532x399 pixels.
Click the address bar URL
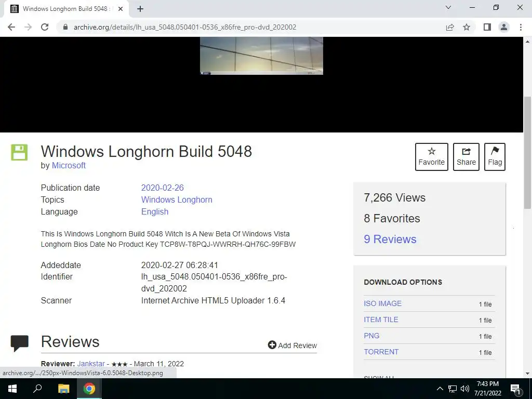185,27
